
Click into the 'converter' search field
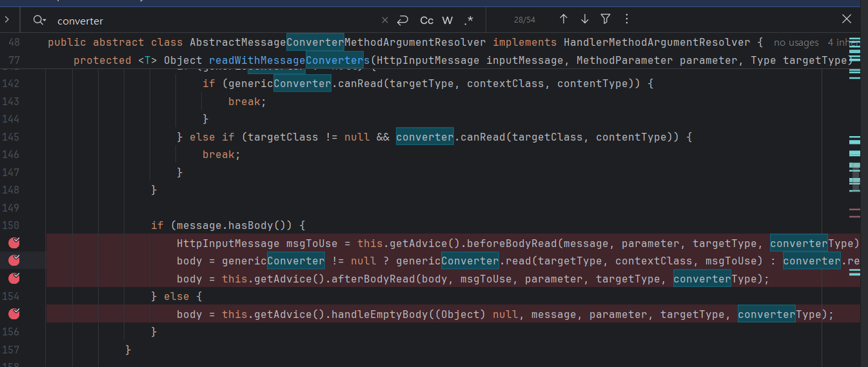(213, 21)
